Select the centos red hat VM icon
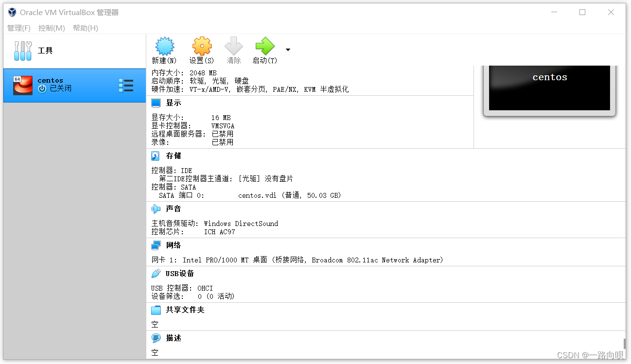The image size is (631, 364). click(23, 86)
